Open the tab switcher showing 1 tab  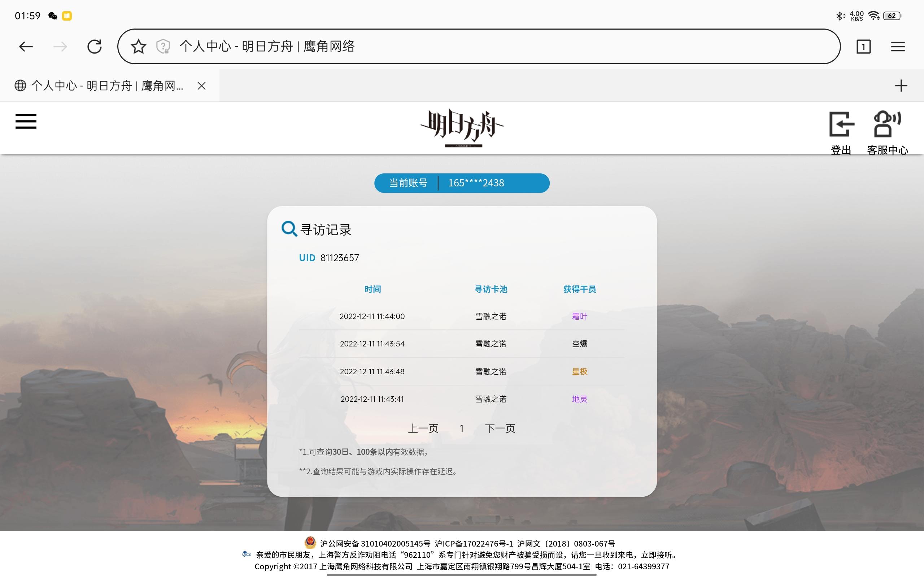[863, 47]
